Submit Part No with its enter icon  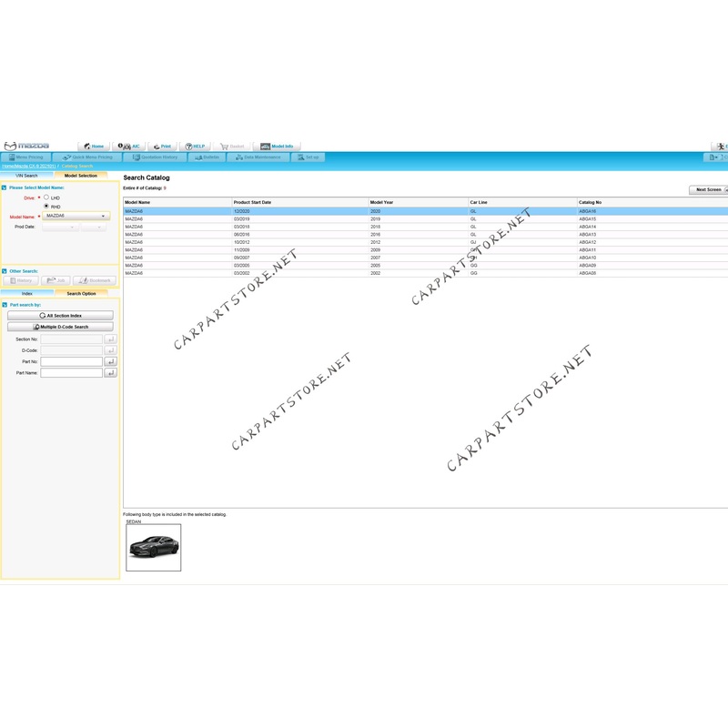click(x=110, y=361)
